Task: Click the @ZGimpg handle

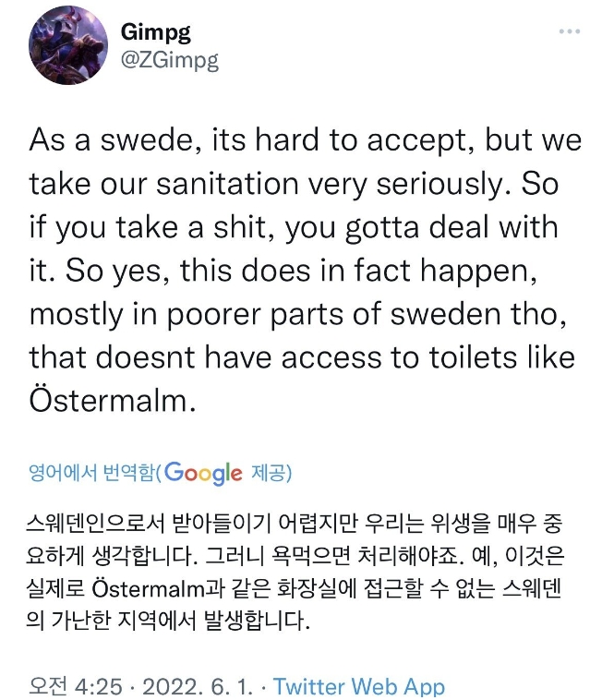Action: [x=169, y=60]
